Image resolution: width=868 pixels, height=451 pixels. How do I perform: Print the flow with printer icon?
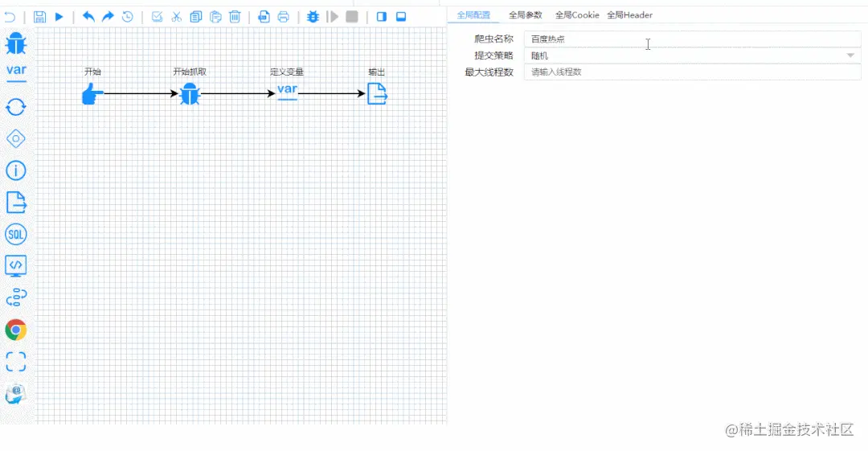click(x=284, y=17)
